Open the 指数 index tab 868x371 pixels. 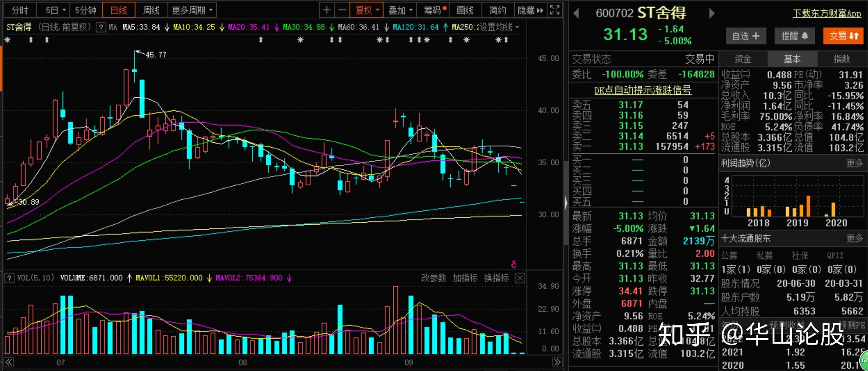click(x=842, y=59)
